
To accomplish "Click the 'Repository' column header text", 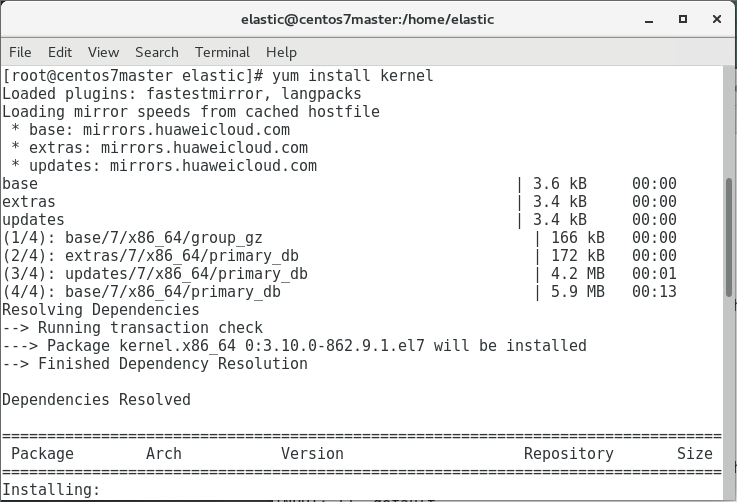I will pyautogui.click(x=568, y=454).
